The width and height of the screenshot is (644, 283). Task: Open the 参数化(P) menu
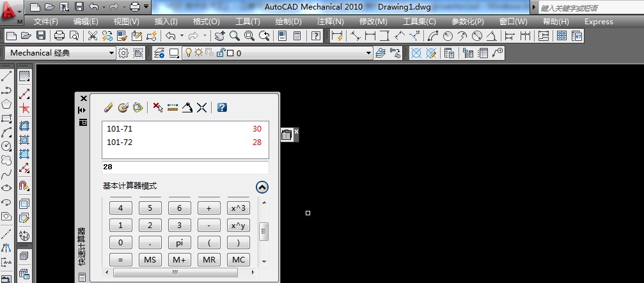tap(467, 22)
